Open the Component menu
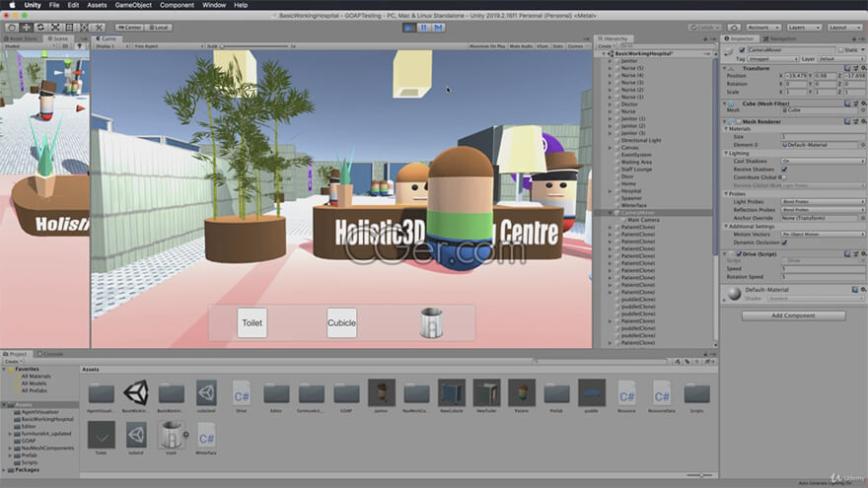 177,5
